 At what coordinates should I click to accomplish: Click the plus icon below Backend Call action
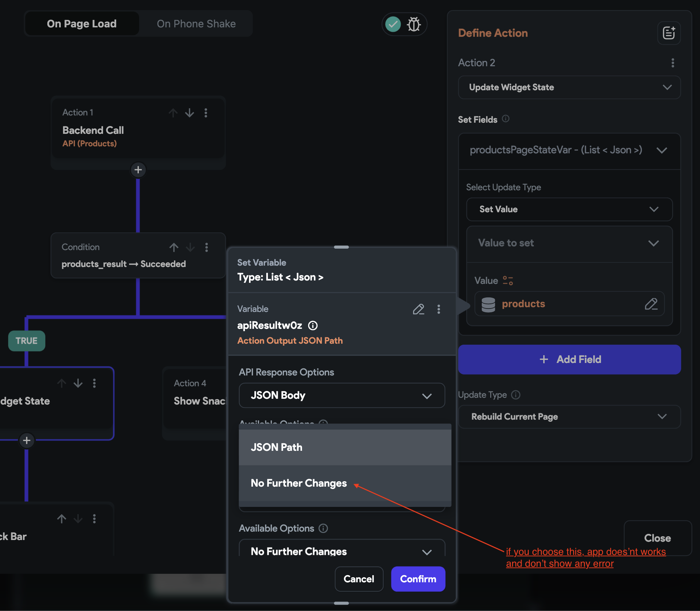point(138,169)
